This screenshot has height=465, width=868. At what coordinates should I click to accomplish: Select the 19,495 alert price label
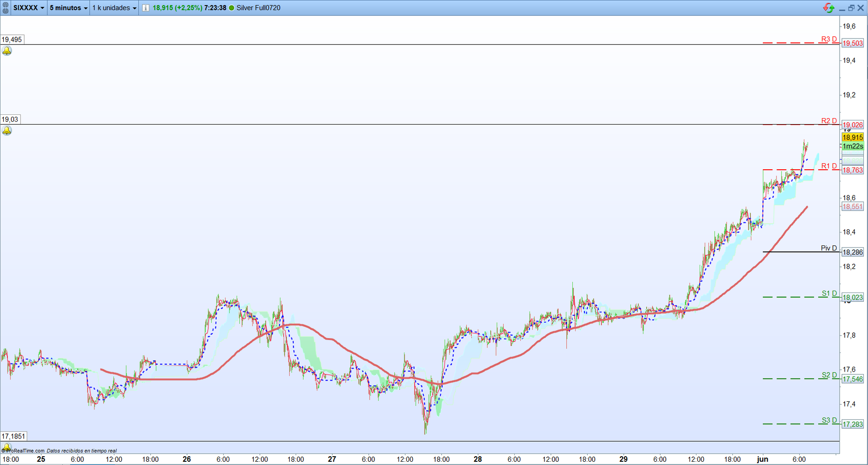click(x=12, y=40)
